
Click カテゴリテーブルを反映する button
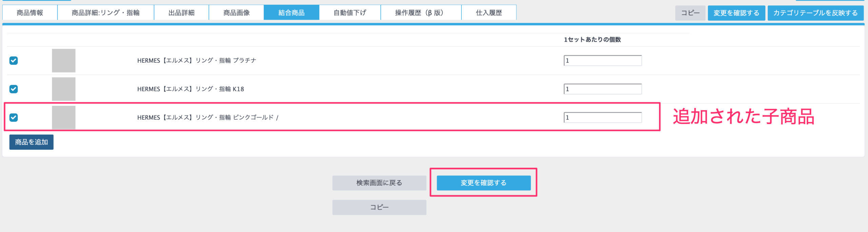[x=815, y=13]
